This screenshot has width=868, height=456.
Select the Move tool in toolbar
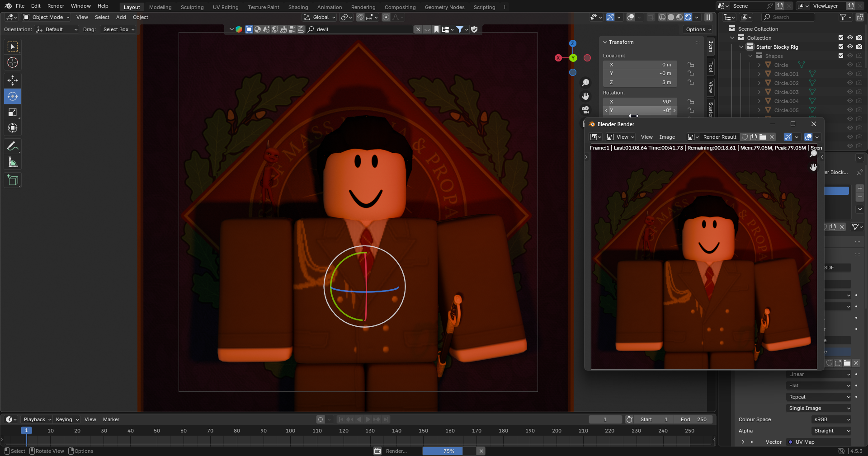coord(13,80)
